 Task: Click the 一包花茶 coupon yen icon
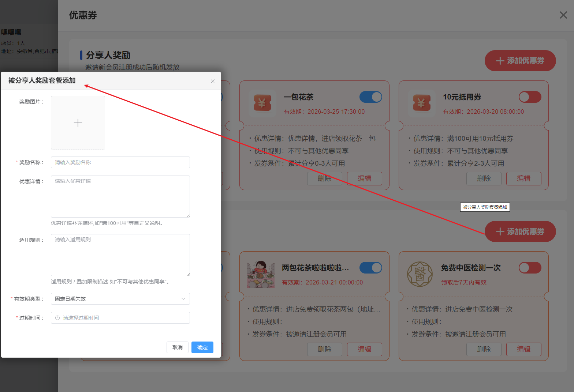(x=262, y=103)
